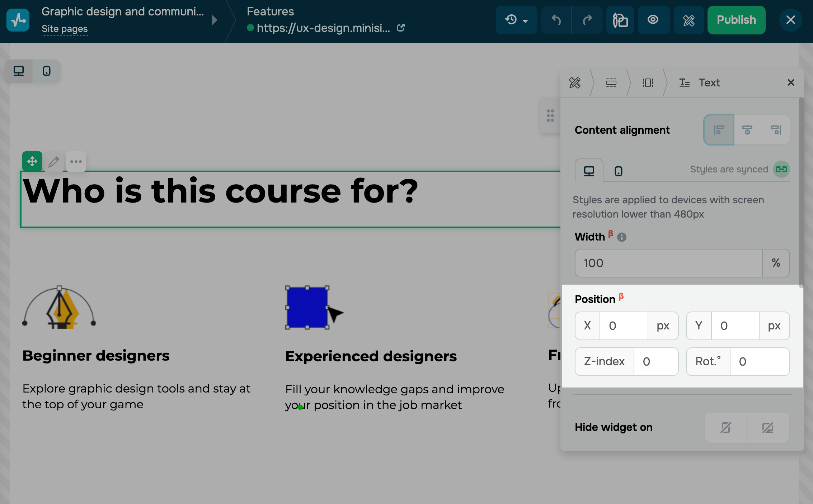The height and width of the screenshot is (504, 813).
Task: Open the preview eye icon
Action: tap(653, 20)
